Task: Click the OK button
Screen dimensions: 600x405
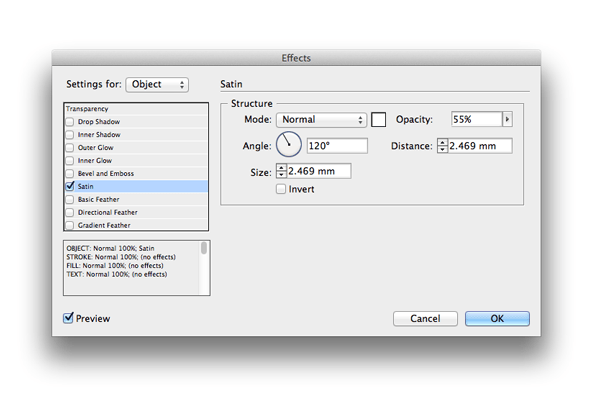Action: (497, 318)
